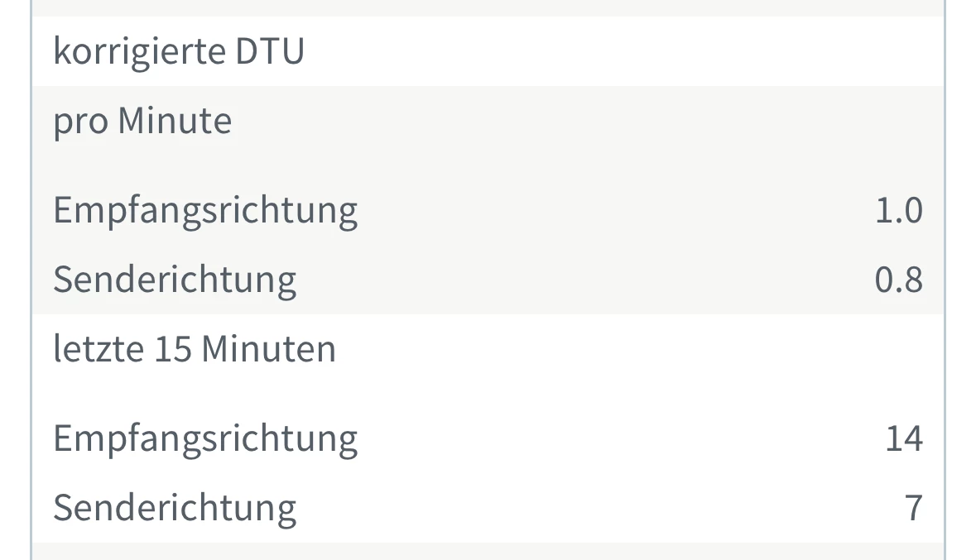Click the Senderichtung value 7
This screenshot has height=560, width=976.
tap(913, 508)
